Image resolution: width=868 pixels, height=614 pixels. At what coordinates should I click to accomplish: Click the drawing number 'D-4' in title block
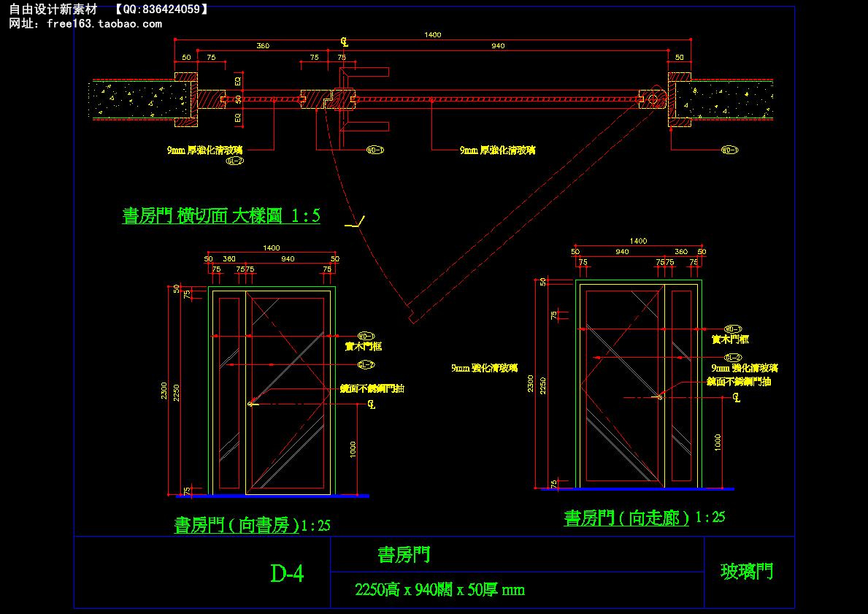click(x=287, y=574)
